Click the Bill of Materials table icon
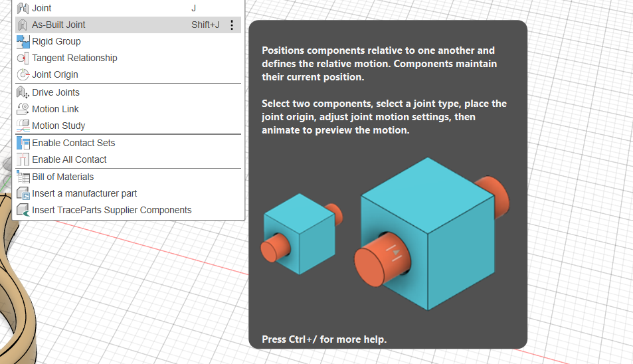Viewport: 633px width, 364px height. pyautogui.click(x=23, y=177)
